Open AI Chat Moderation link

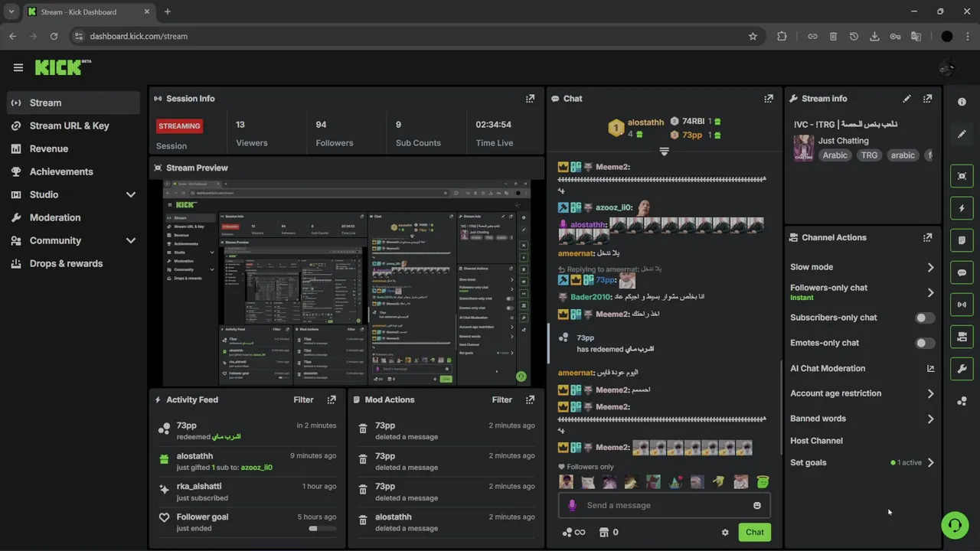click(862, 368)
